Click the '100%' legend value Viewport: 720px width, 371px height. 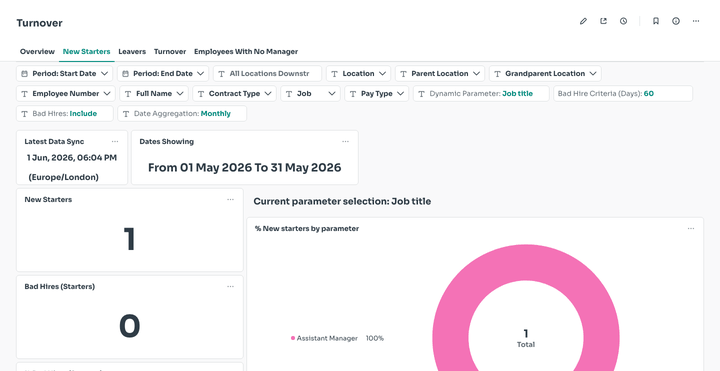[375, 338]
